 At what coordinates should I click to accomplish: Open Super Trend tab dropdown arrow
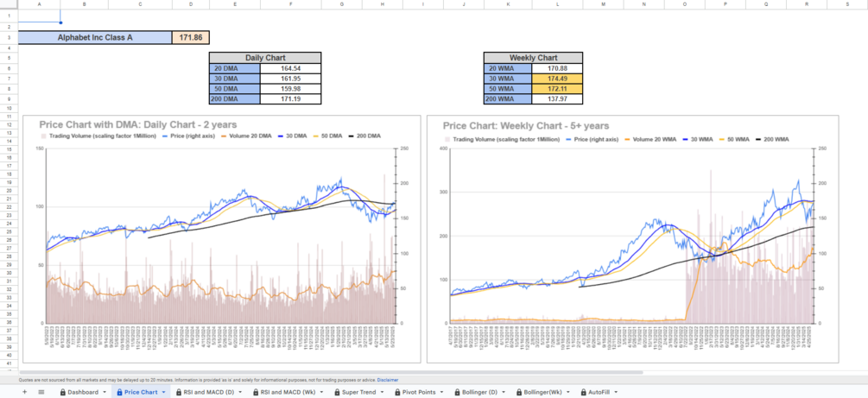click(x=382, y=392)
